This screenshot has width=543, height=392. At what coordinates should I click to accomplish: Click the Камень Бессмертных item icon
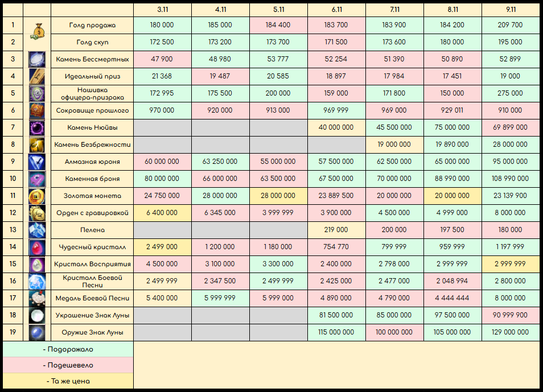37,59
